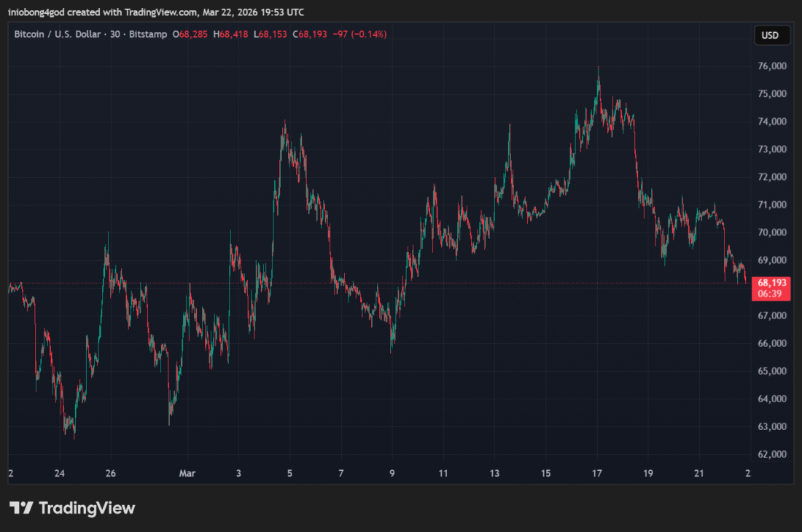
Task: Toggle the USD currency button top right
Action: (x=771, y=34)
